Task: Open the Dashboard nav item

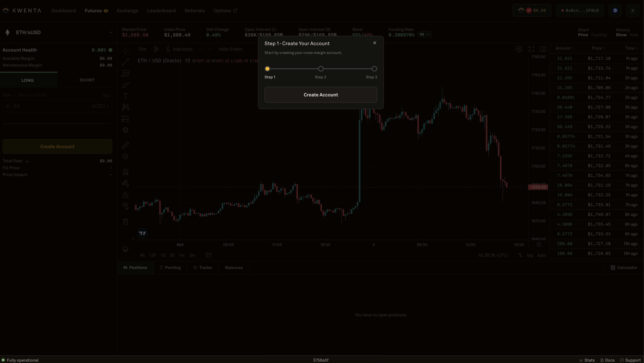Action: [x=64, y=11]
